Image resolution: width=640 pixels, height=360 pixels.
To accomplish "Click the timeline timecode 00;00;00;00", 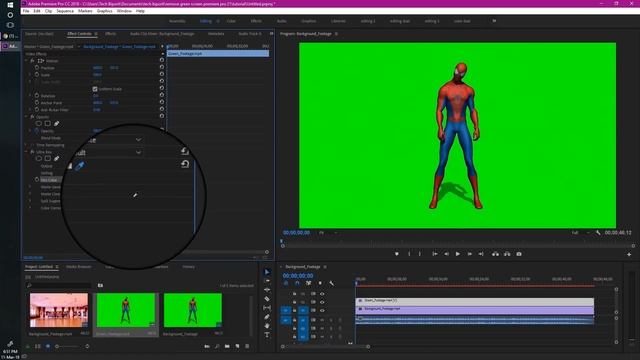I will point(298,276).
